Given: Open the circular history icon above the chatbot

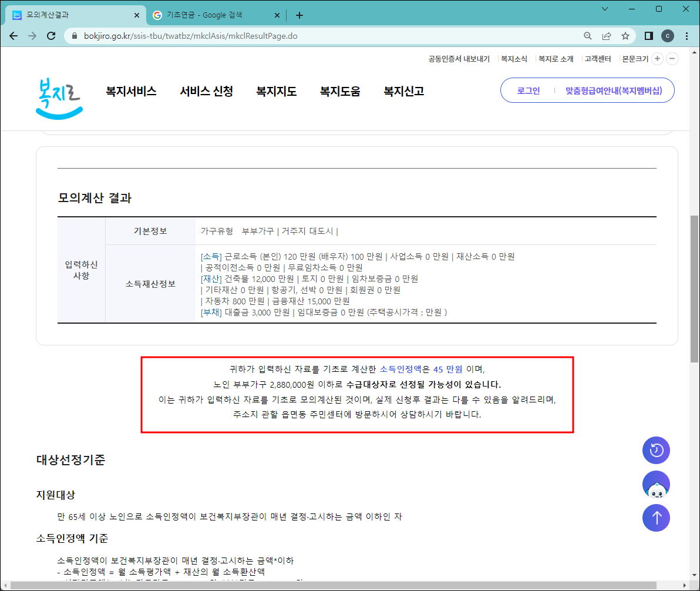Looking at the screenshot, I should tap(656, 450).
